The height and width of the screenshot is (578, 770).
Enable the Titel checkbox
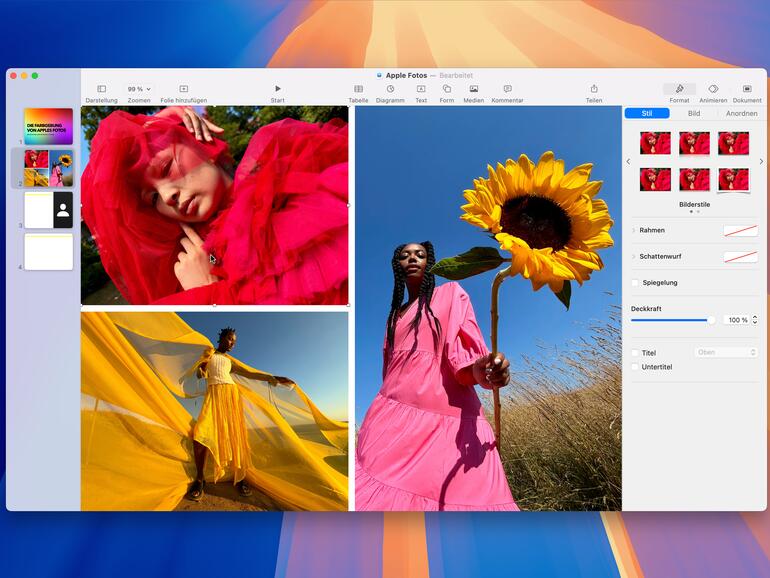(x=635, y=353)
